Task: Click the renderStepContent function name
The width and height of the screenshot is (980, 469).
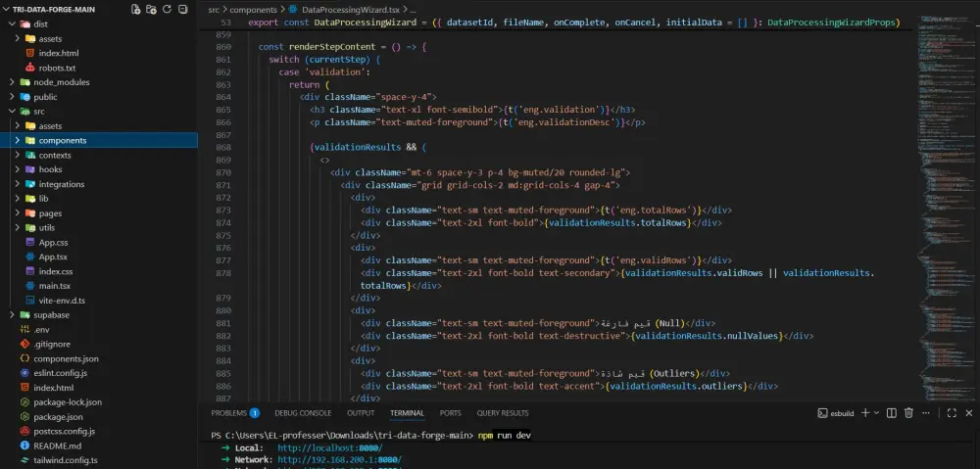Action: pyautogui.click(x=330, y=47)
